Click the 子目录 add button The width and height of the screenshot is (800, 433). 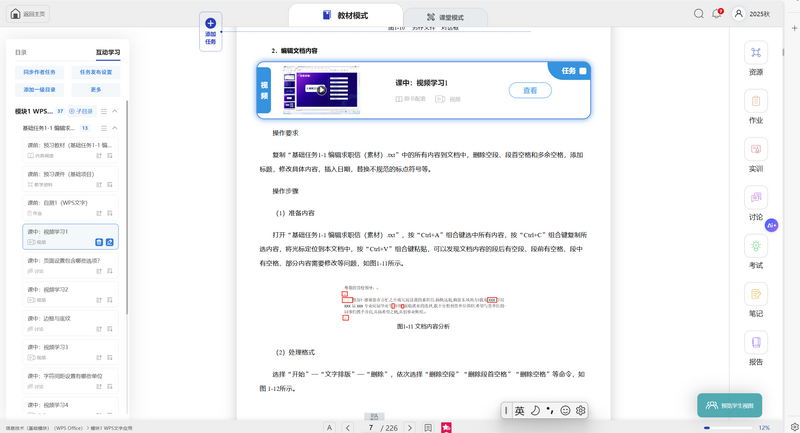(x=81, y=111)
